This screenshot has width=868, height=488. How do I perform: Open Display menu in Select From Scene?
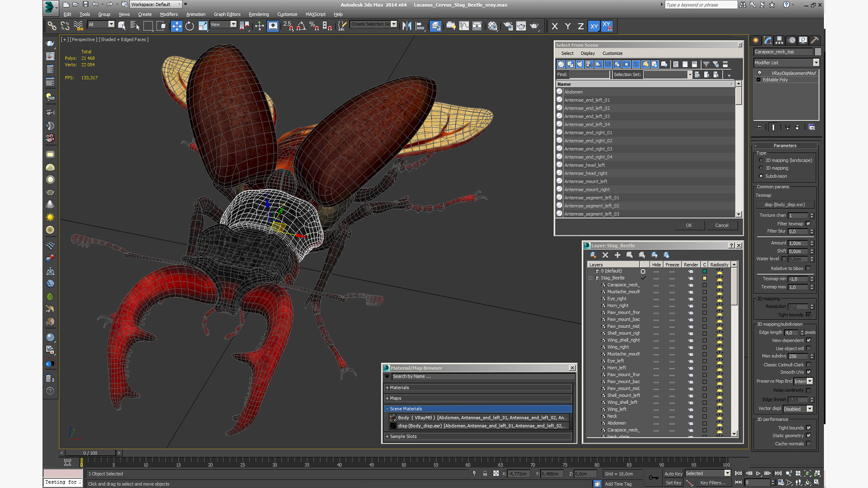pos(588,53)
